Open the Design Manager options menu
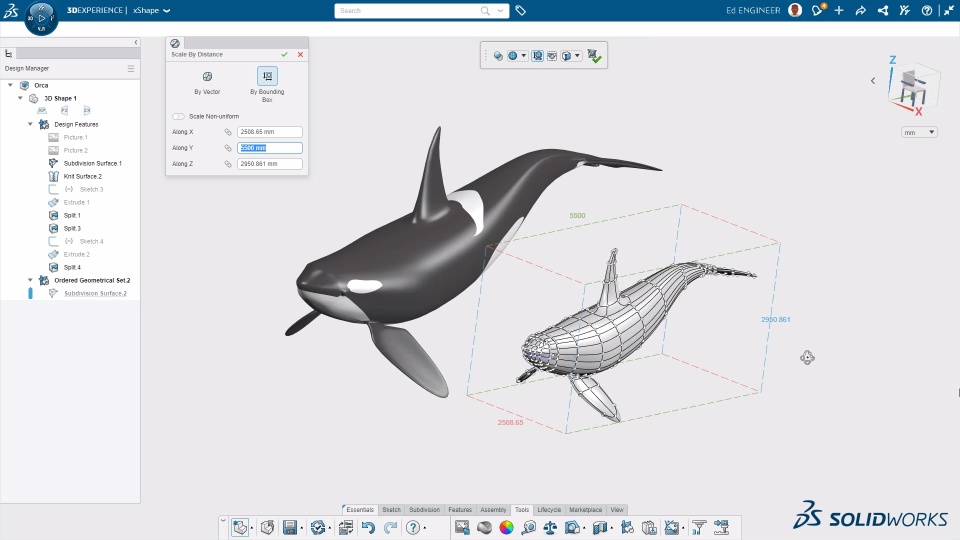The height and width of the screenshot is (540, 960). click(x=131, y=69)
